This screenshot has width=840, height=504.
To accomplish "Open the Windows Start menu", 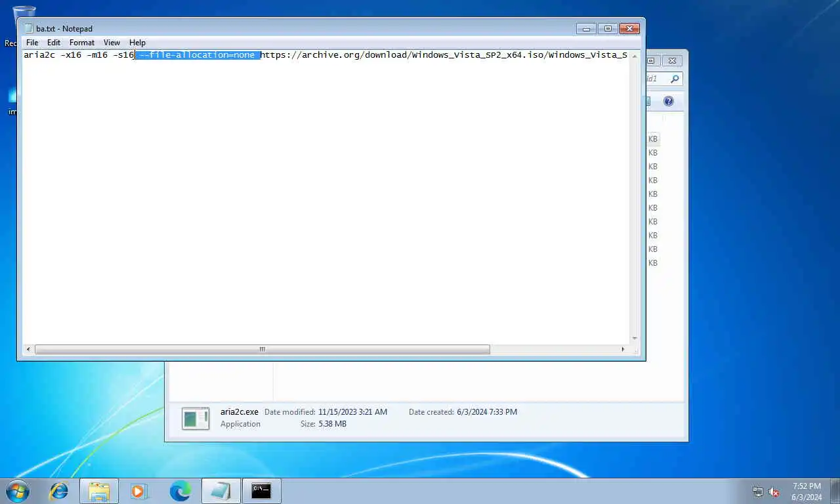I will (17, 491).
